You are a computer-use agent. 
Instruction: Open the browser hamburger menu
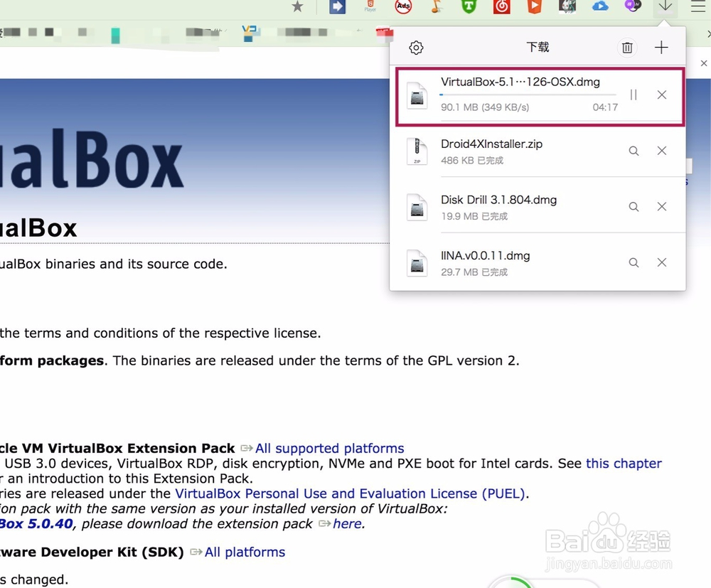tap(698, 6)
